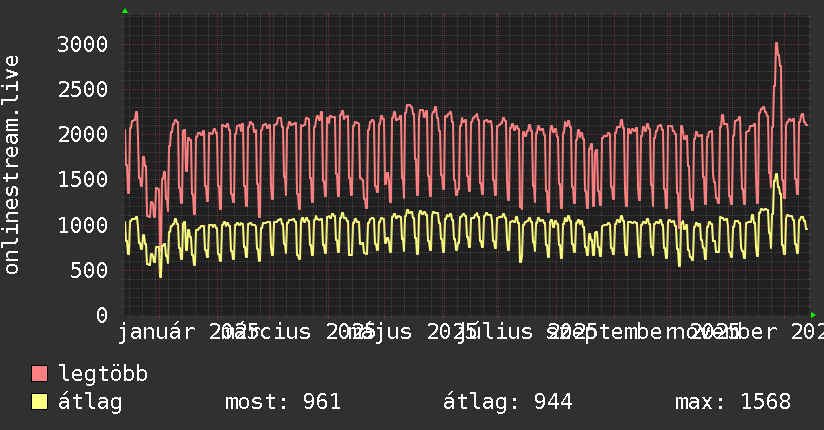Click the legtöbb legend label
The width and height of the screenshot is (824, 430).
(x=103, y=373)
